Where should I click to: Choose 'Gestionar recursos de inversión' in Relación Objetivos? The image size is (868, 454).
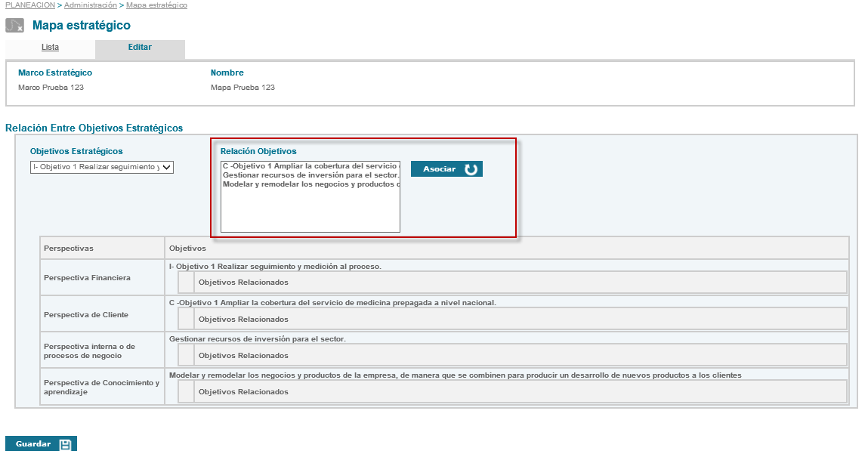click(x=310, y=174)
